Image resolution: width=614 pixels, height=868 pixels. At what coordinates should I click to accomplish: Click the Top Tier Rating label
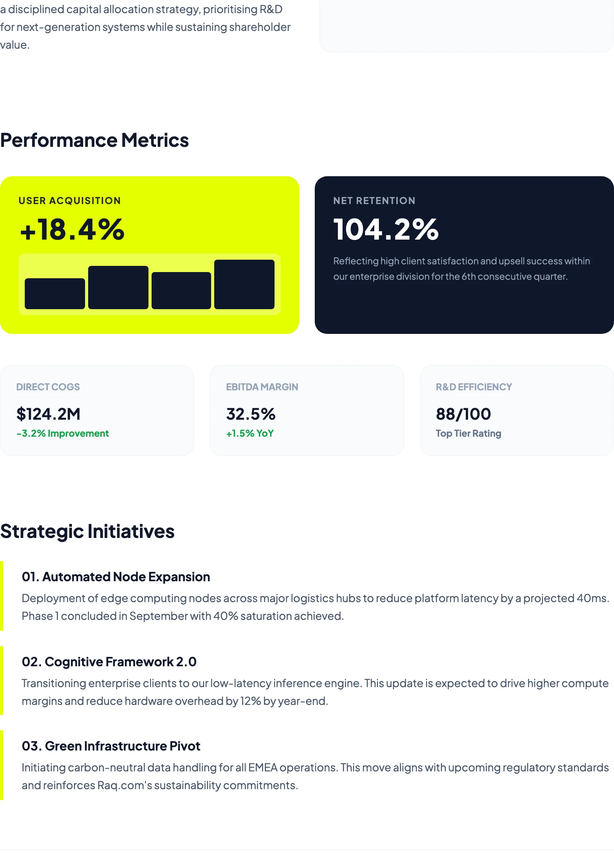tap(468, 434)
